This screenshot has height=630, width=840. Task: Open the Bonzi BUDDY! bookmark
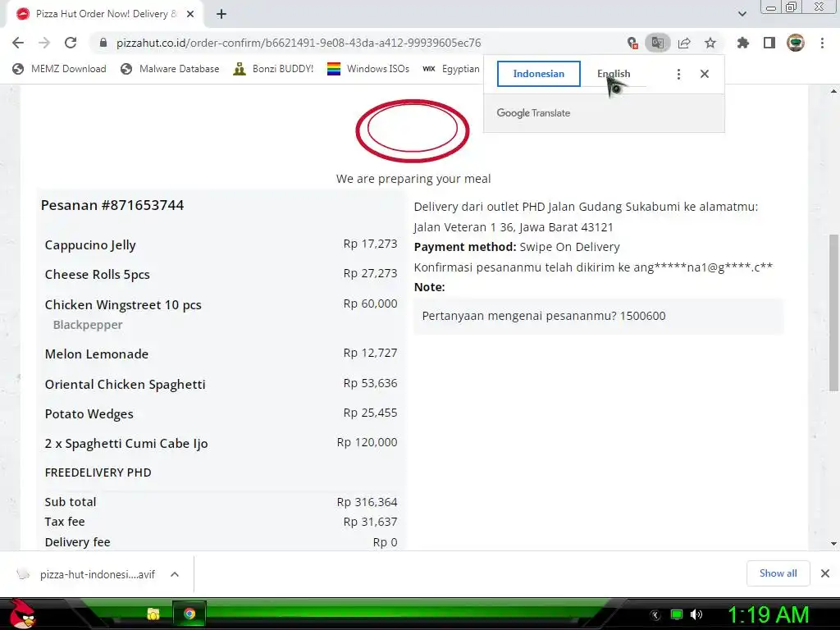(274, 69)
